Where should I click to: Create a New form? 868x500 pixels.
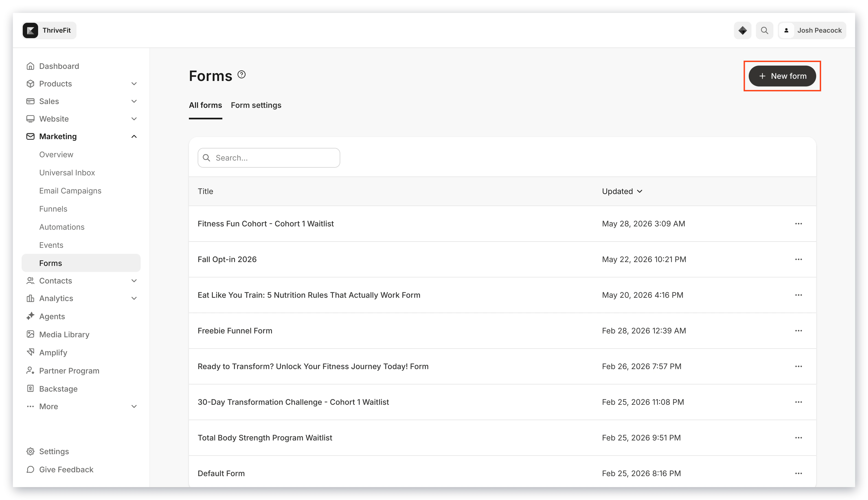point(782,76)
